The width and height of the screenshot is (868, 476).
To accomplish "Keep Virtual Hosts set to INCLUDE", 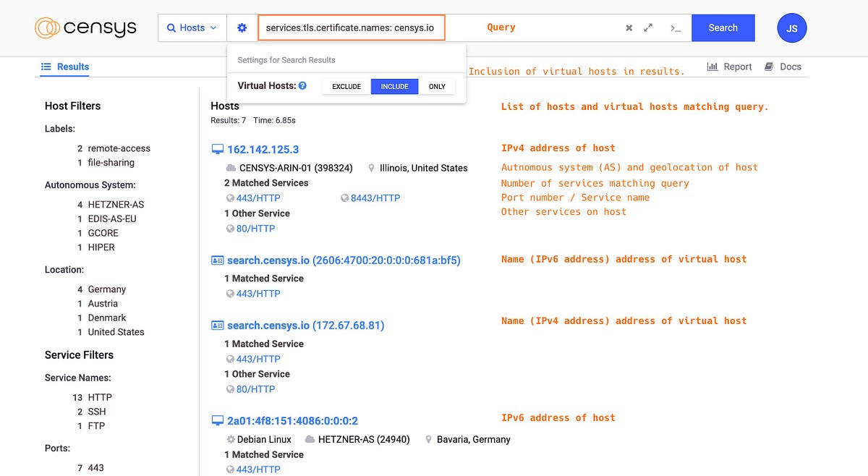I will [394, 86].
